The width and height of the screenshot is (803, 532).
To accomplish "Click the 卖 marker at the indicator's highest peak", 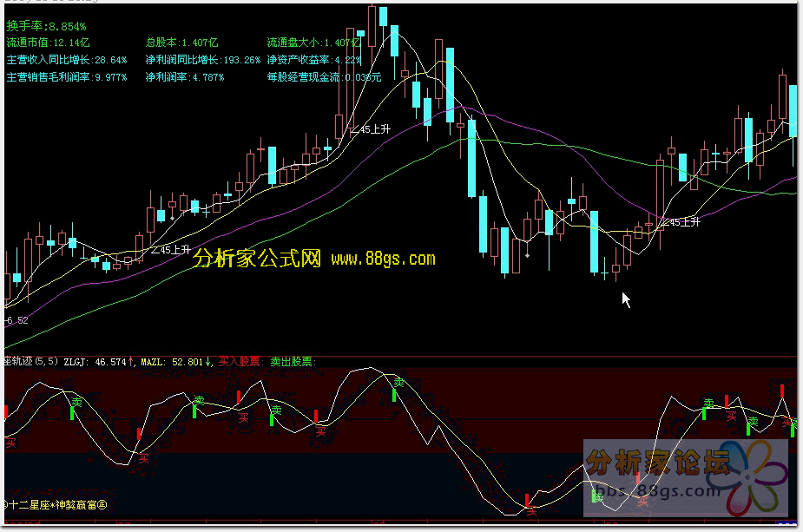I will 399,382.
